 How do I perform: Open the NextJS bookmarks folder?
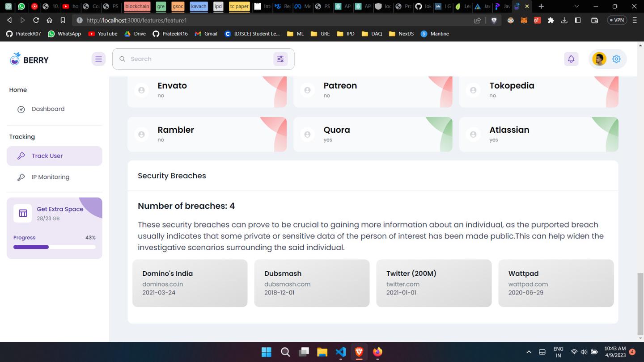(x=401, y=34)
